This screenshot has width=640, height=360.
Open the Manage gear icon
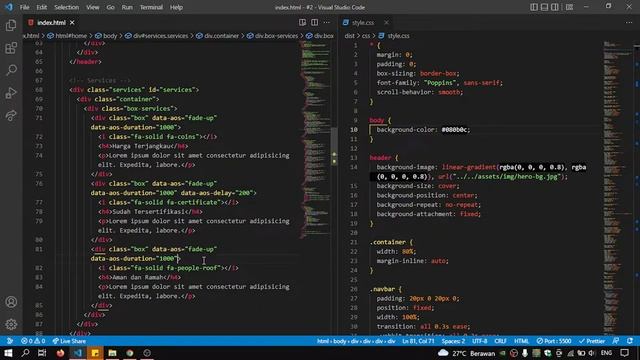[x=11, y=324]
